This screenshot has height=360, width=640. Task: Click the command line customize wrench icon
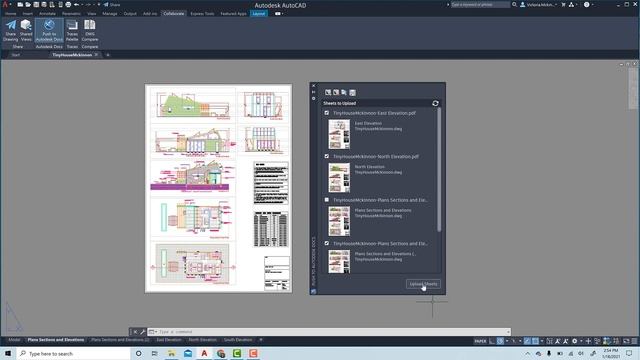142,332
